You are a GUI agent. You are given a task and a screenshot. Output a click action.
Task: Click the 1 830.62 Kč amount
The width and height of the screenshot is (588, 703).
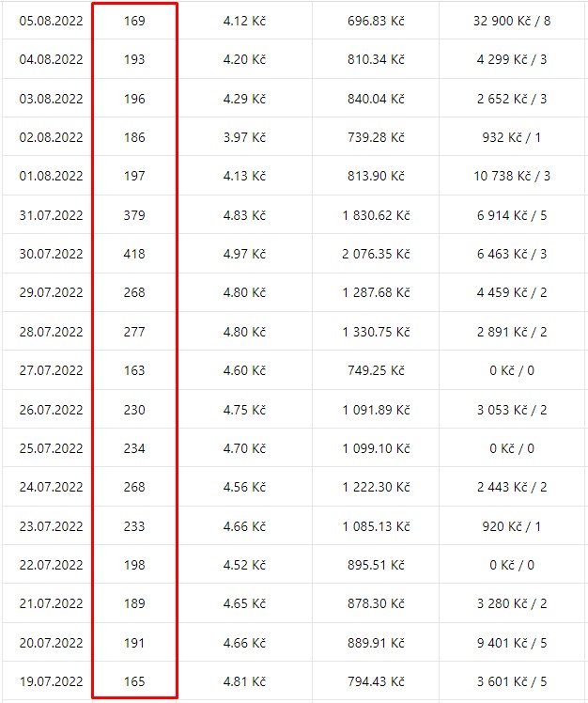point(376,215)
